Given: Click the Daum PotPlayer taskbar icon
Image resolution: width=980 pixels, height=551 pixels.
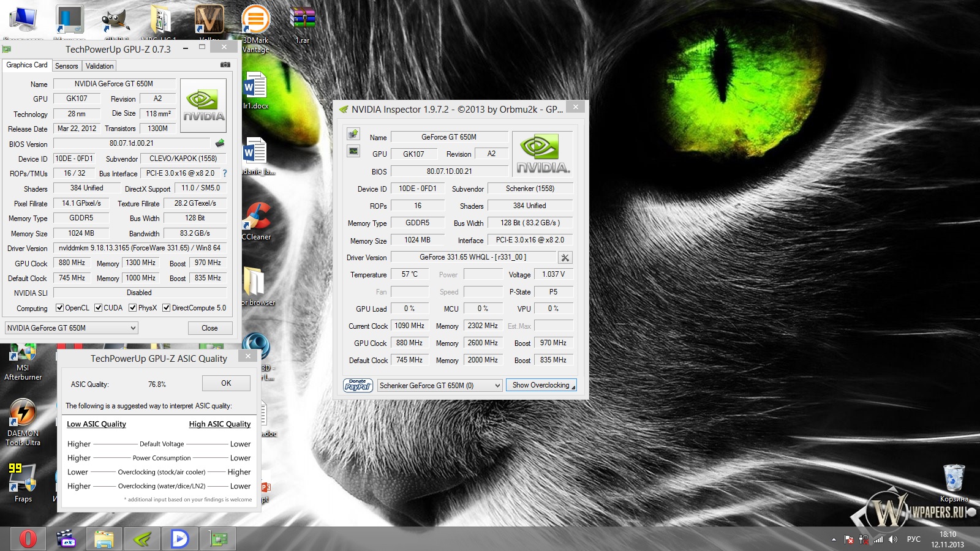Looking at the screenshot, I should (179, 539).
